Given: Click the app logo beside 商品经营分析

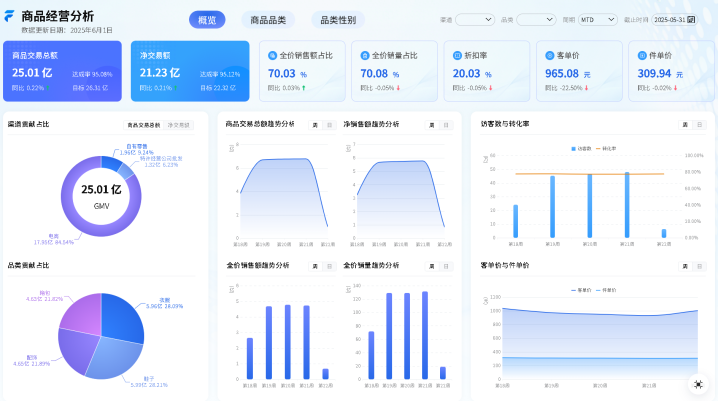Looking at the screenshot, I should click(10, 17).
